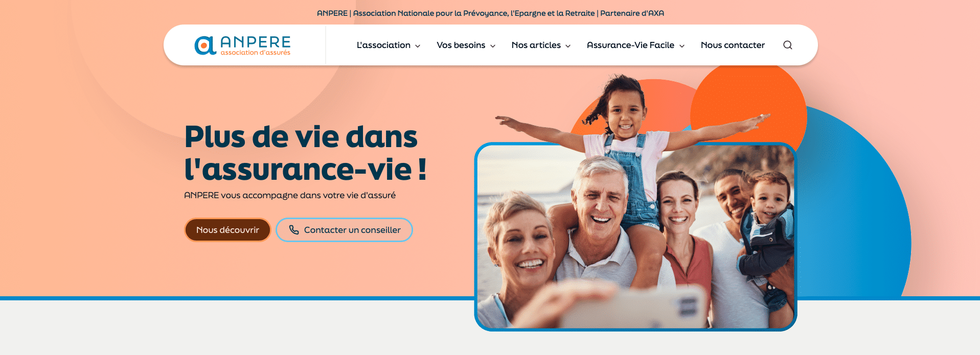Expand the chevron next to L'association
The width and height of the screenshot is (980, 355).
(x=418, y=46)
